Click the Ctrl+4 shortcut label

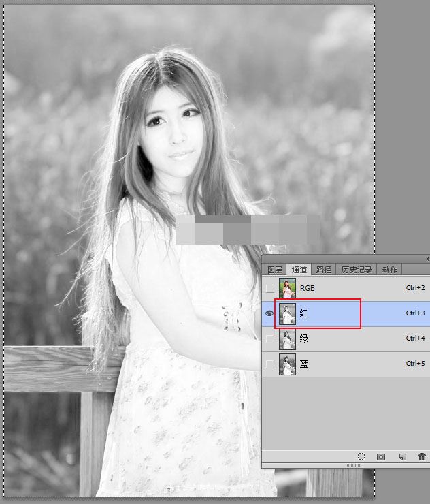[x=415, y=338]
